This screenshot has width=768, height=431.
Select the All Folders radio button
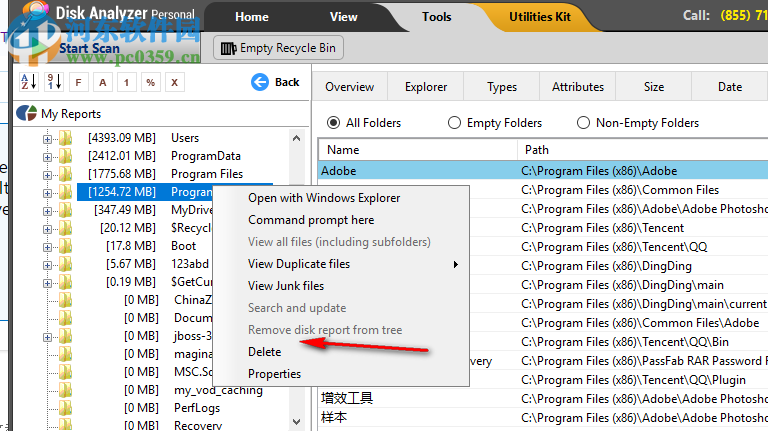[x=334, y=122]
